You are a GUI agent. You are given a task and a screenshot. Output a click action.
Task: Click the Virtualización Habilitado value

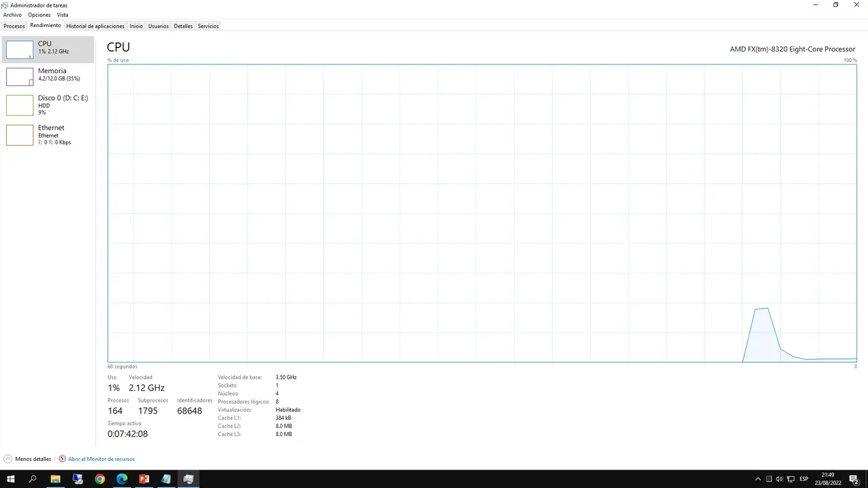point(288,409)
